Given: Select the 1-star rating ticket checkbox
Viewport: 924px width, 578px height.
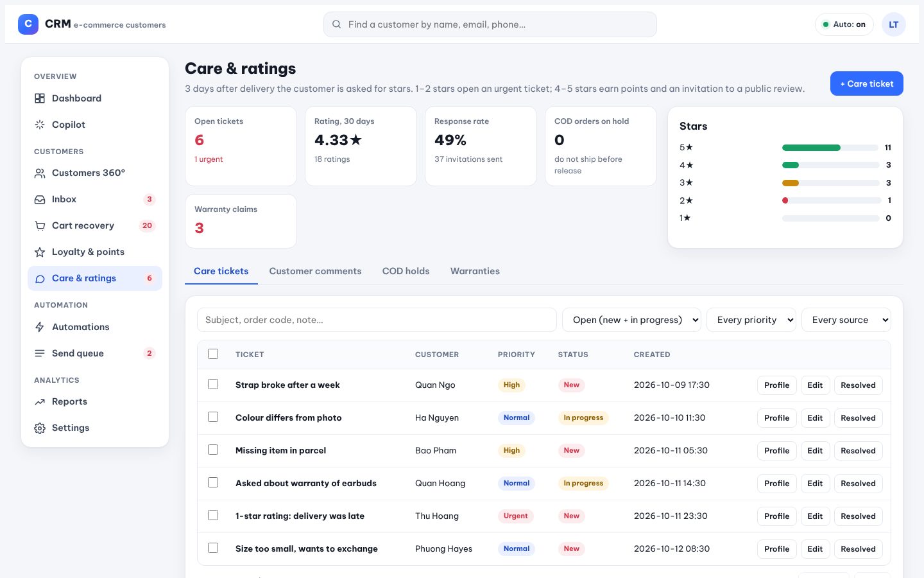Looking at the screenshot, I should [213, 515].
